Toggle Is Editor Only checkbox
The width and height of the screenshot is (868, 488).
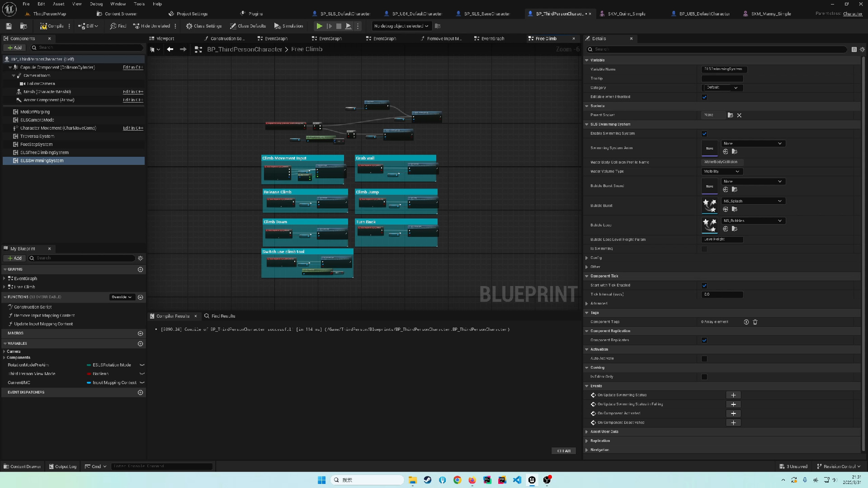click(704, 377)
